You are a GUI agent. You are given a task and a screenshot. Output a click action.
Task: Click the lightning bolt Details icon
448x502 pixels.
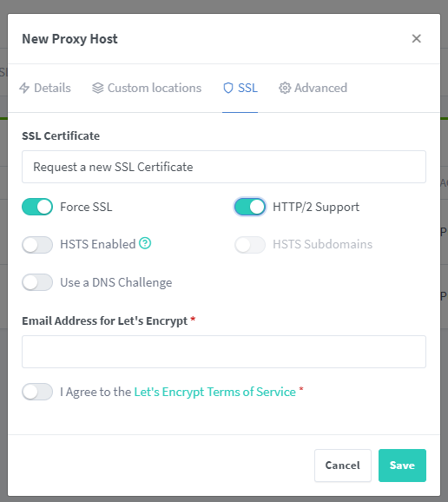click(x=24, y=88)
